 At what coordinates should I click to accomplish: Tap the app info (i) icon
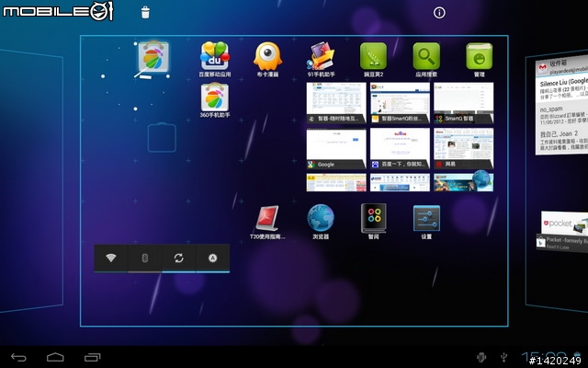439,13
